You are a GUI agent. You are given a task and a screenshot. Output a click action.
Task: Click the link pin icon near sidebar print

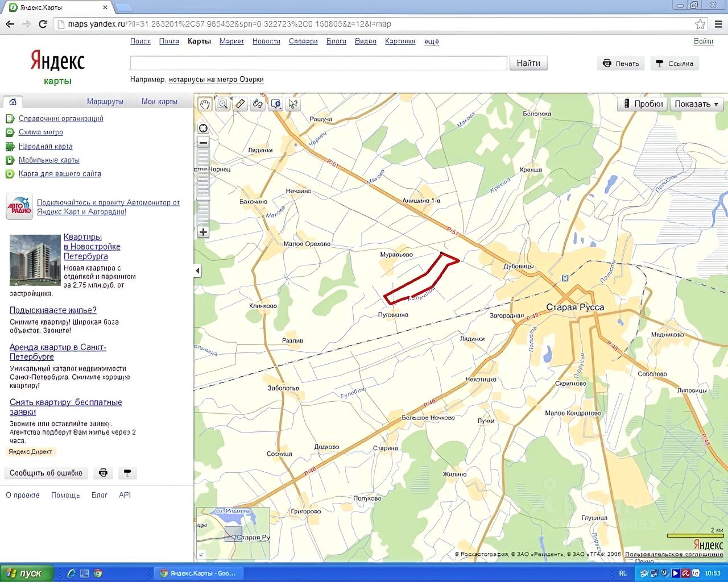click(127, 473)
